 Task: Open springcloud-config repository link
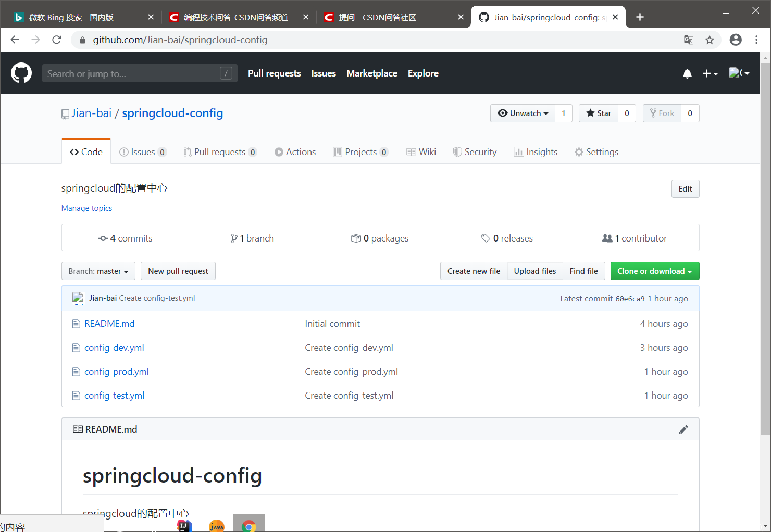(x=172, y=113)
